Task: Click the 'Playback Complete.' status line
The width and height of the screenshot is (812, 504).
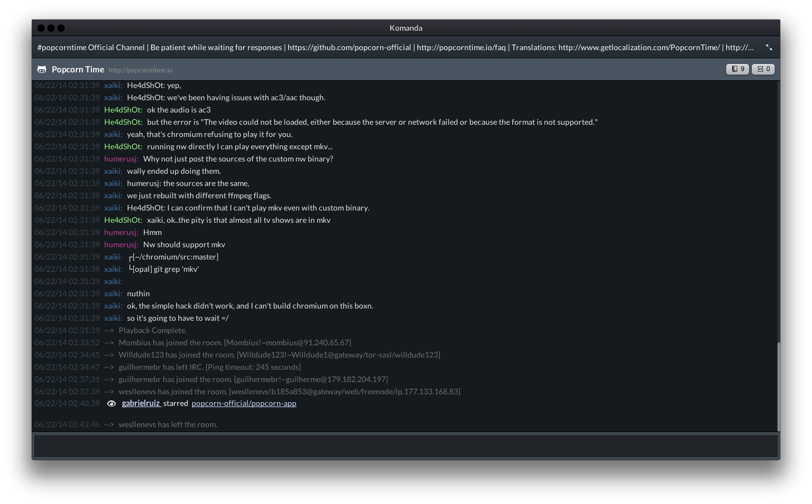Action: pos(153,330)
